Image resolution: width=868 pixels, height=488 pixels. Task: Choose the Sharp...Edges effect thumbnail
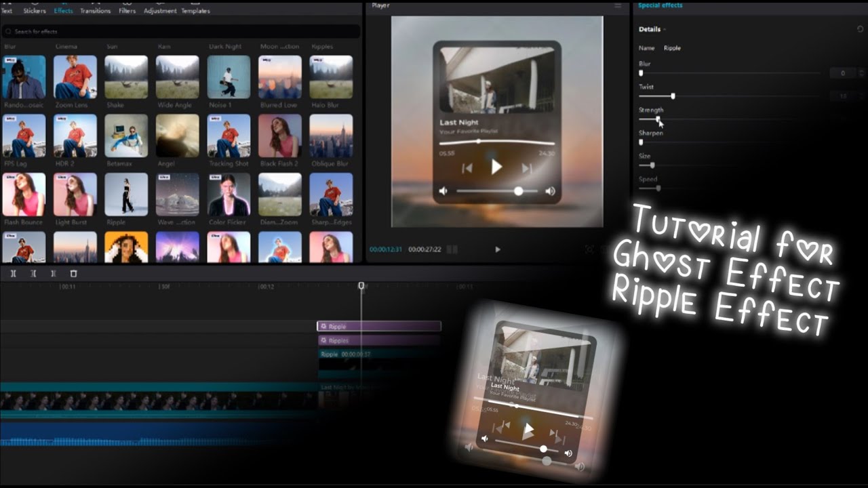click(x=331, y=195)
